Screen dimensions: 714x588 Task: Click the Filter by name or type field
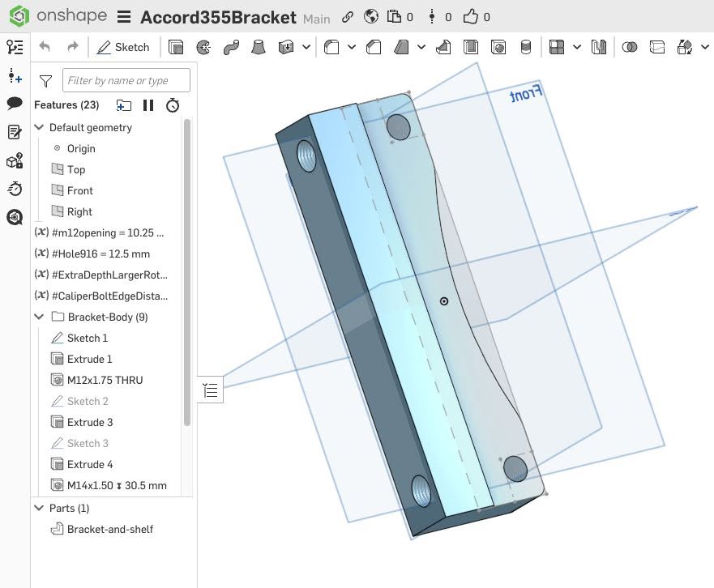pyautogui.click(x=126, y=80)
